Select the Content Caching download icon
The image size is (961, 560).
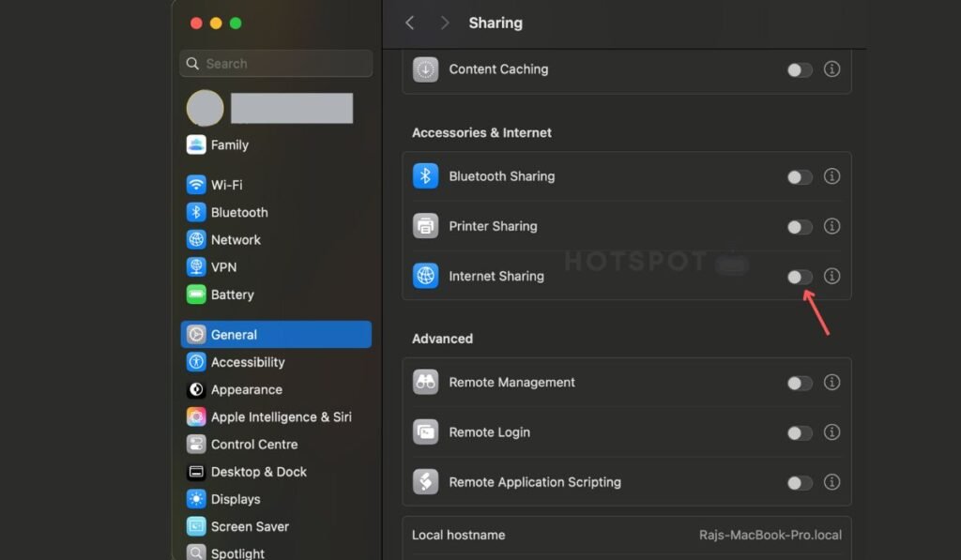[425, 69]
